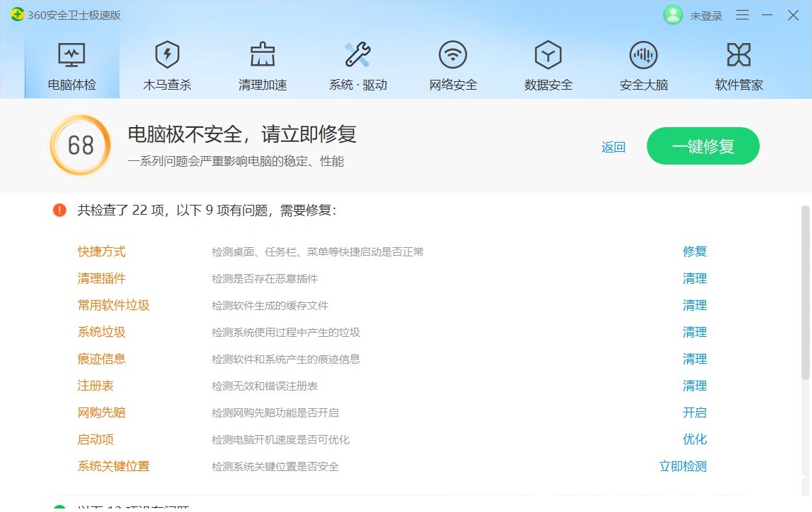This screenshot has width=812, height=512.
Task: Select the 系统关键位置 item label
Action: 114,466
